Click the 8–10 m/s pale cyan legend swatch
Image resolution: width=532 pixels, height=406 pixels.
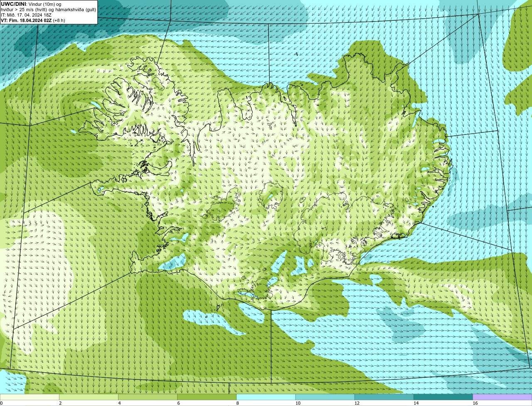266,397
